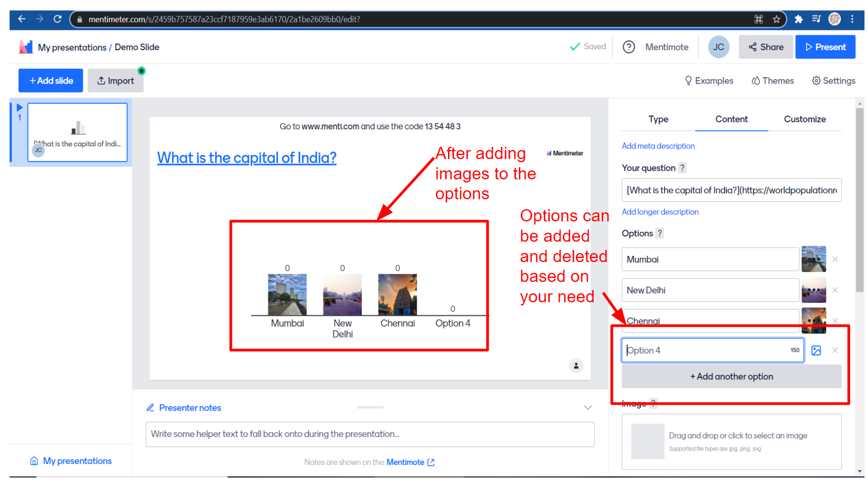Switch to the Type tab

(x=658, y=119)
